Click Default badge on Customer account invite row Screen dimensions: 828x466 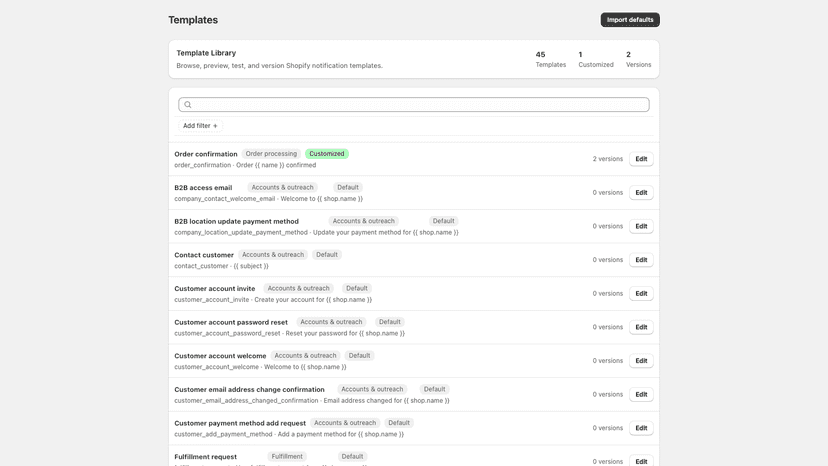[356, 288]
